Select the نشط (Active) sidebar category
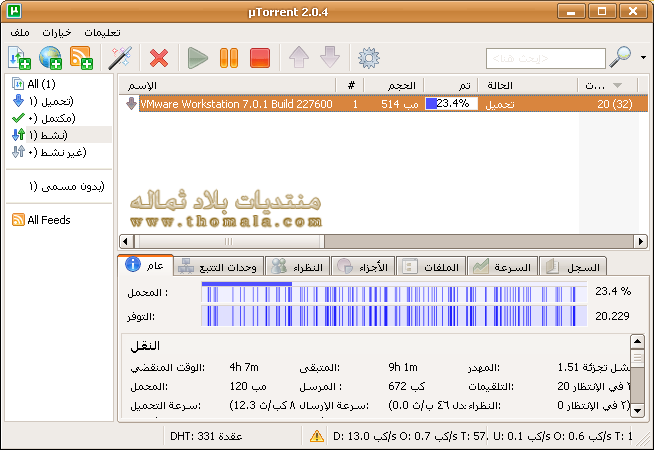654x450 pixels. coord(48,135)
